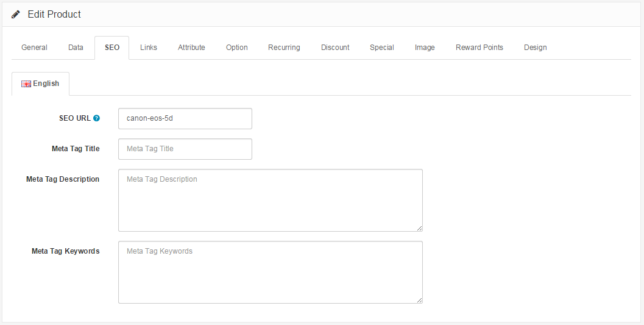Viewport: 644px width, 325px height.
Task: Open the Image tab
Action: pyautogui.click(x=425, y=48)
